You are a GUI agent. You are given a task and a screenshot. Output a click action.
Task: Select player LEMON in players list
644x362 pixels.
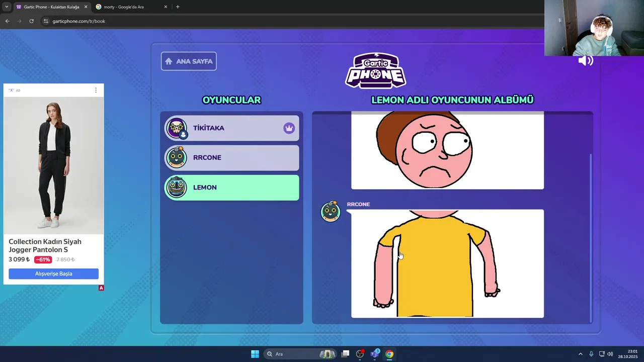(x=232, y=188)
